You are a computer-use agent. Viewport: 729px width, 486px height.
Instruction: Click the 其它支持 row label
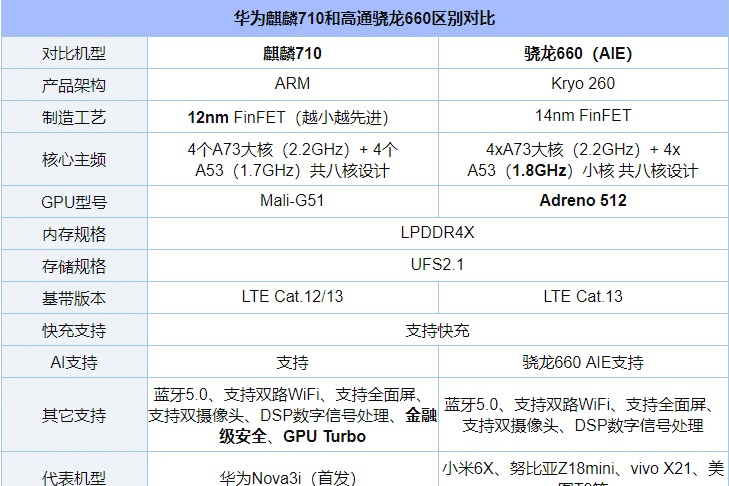[74, 415]
